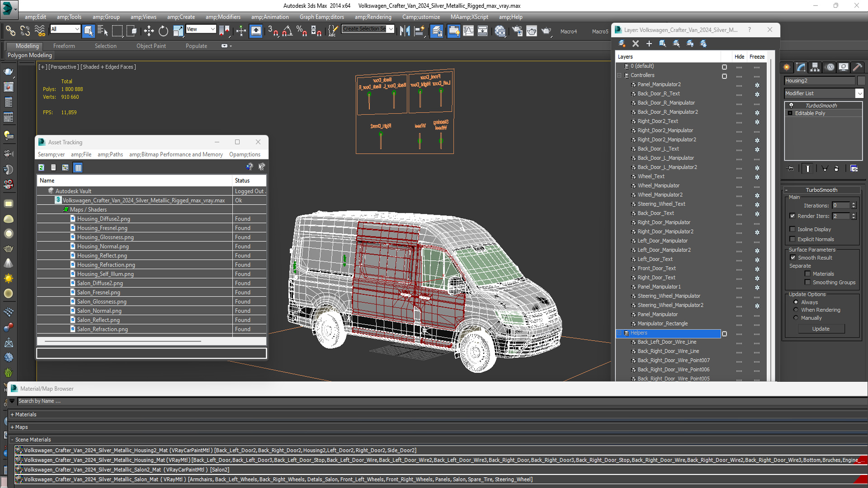Select the Select and Link tool
The width and height of the screenshot is (868, 488).
point(10,31)
